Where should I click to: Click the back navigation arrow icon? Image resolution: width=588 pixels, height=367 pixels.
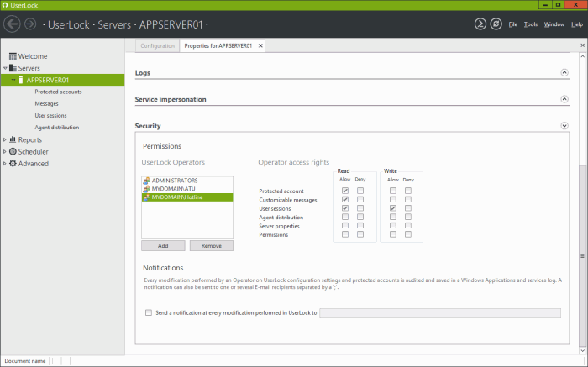(x=12, y=24)
